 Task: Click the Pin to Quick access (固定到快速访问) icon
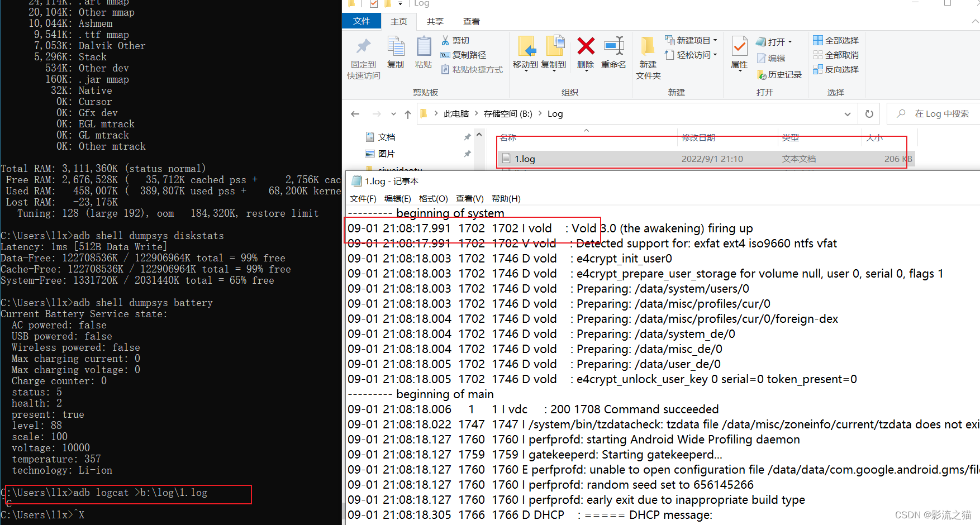coord(363,53)
